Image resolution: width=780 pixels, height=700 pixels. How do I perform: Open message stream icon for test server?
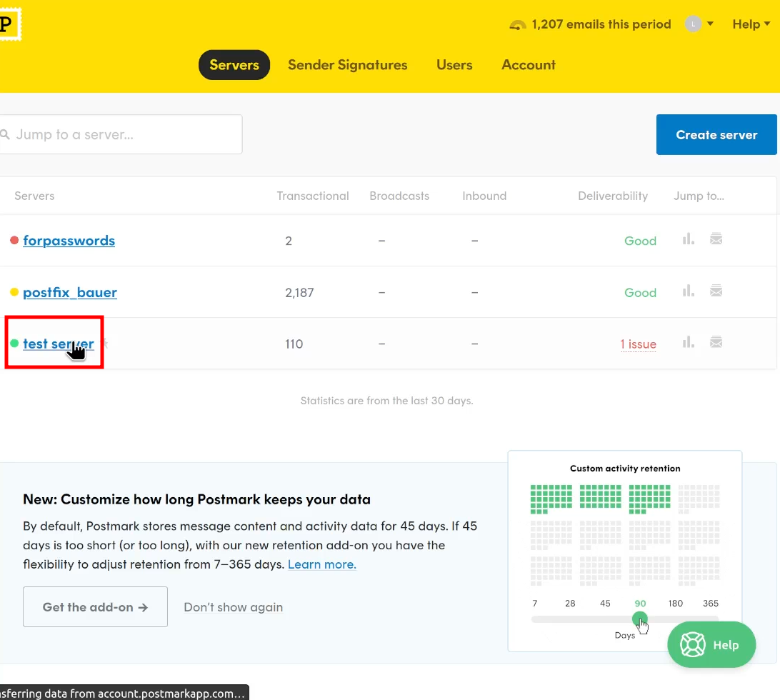coord(716,342)
